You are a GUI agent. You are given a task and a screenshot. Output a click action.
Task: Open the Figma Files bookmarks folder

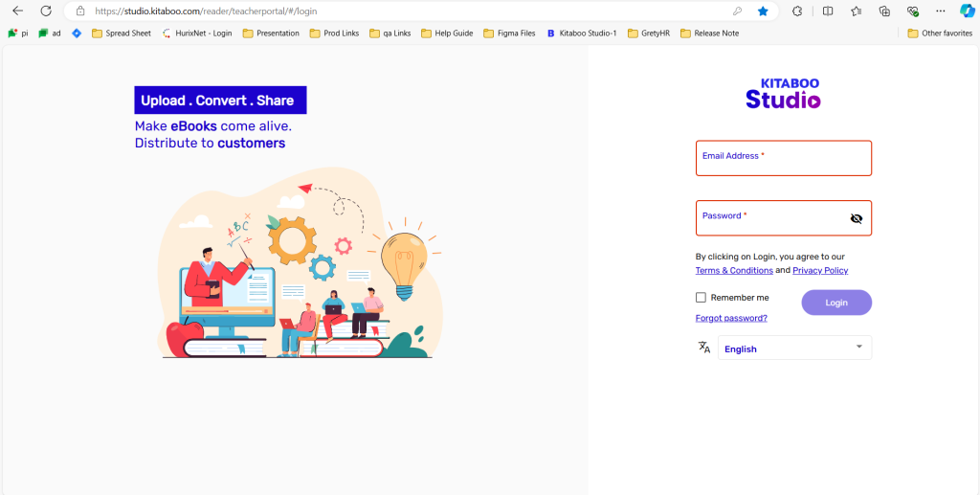point(509,34)
